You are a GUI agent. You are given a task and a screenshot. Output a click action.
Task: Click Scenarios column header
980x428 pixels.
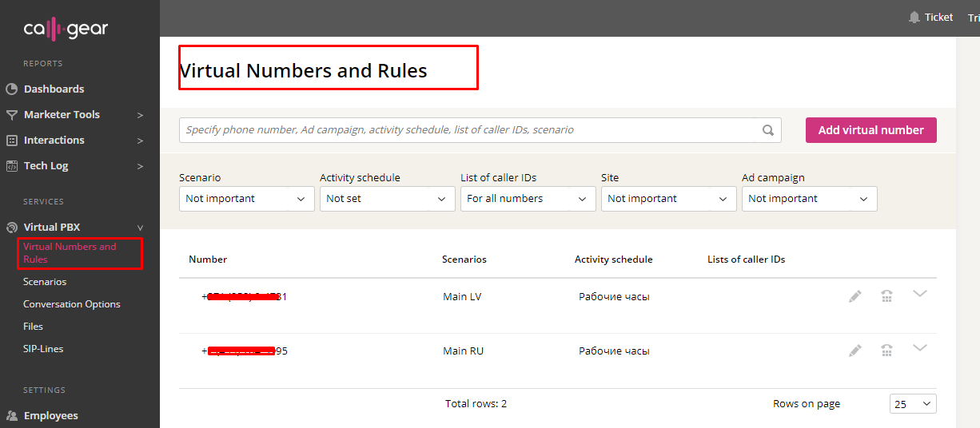464,260
